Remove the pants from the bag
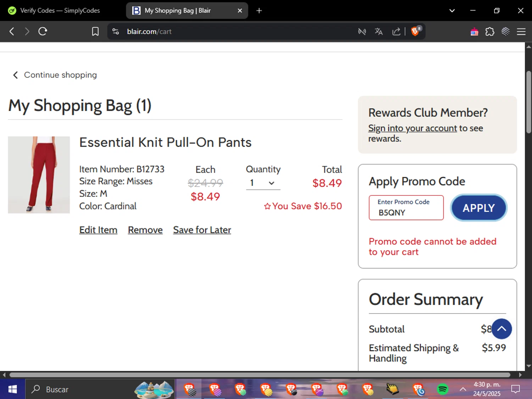The image size is (532, 399). pyautogui.click(x=145, y=230)
